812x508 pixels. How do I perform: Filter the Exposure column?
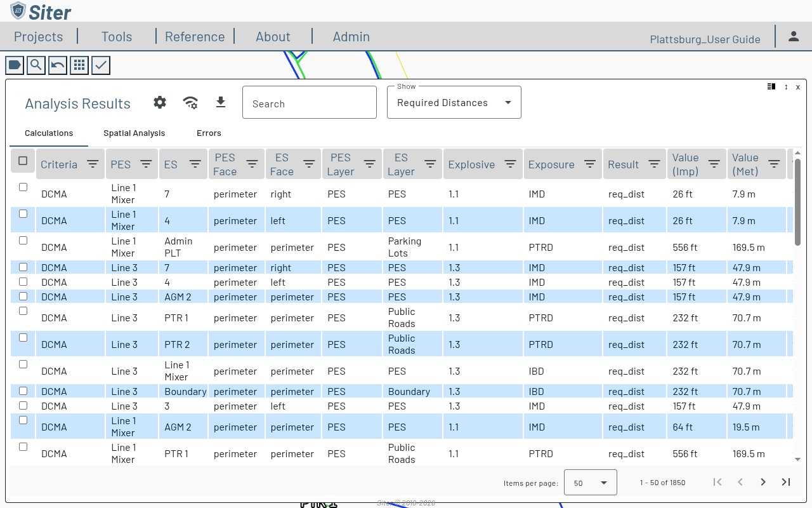(590, 164)
